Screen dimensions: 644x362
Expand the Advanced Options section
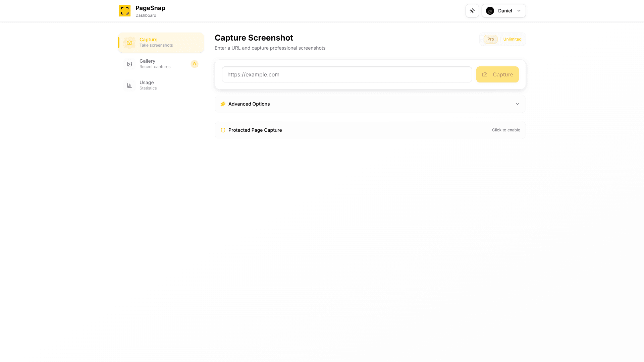coord(370,104)
